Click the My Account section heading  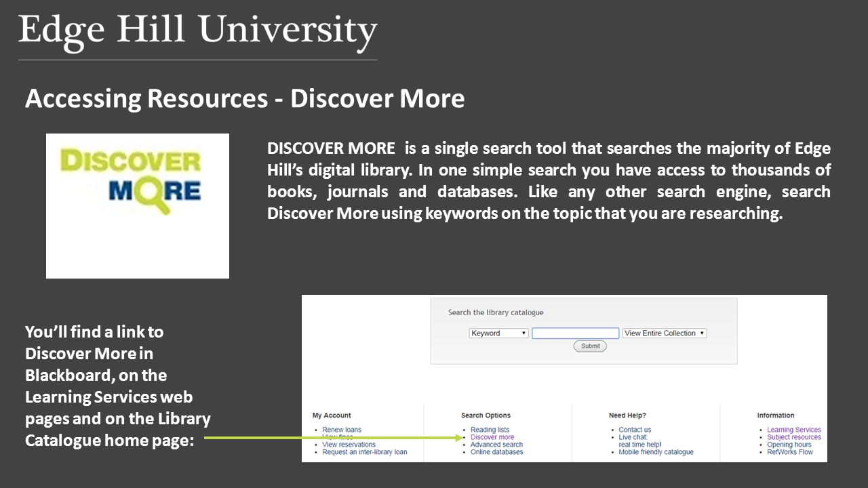pos(332,415)
